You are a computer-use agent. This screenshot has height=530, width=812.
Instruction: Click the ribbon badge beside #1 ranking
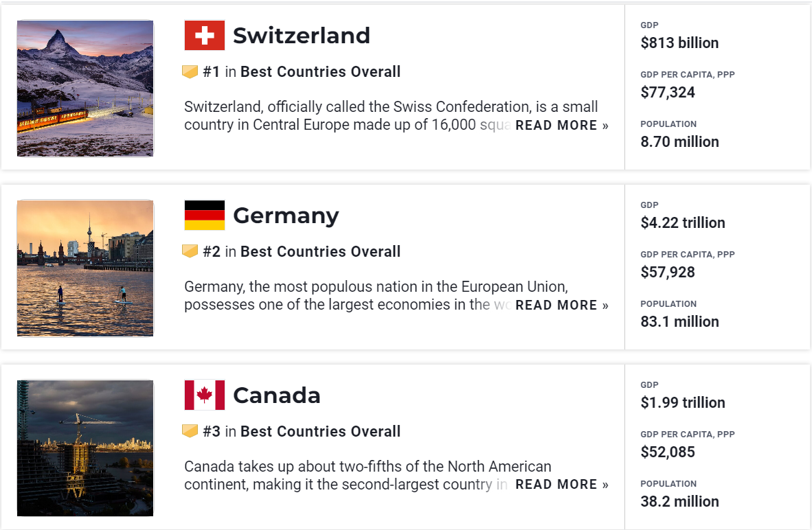pos(190,71)
